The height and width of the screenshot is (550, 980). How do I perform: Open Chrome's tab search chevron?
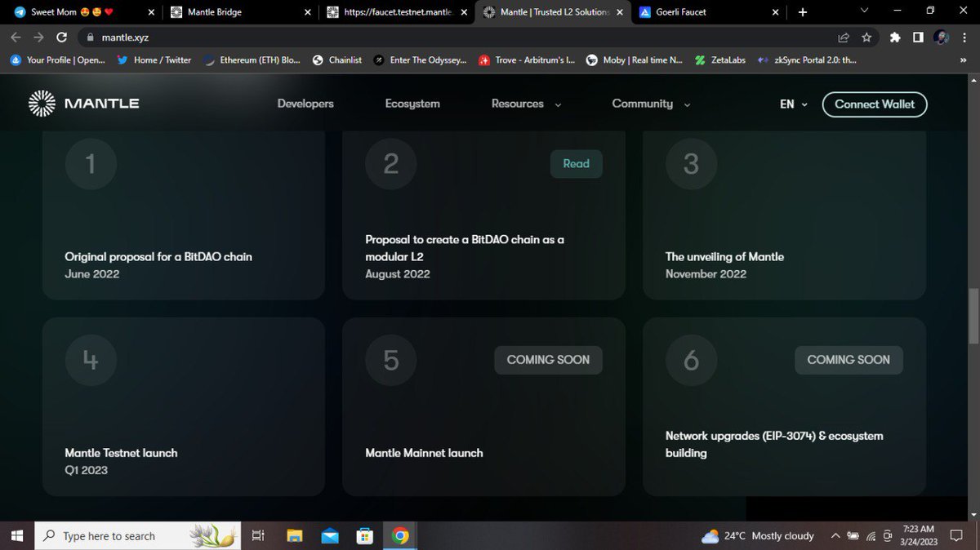(x=865, y=11)
